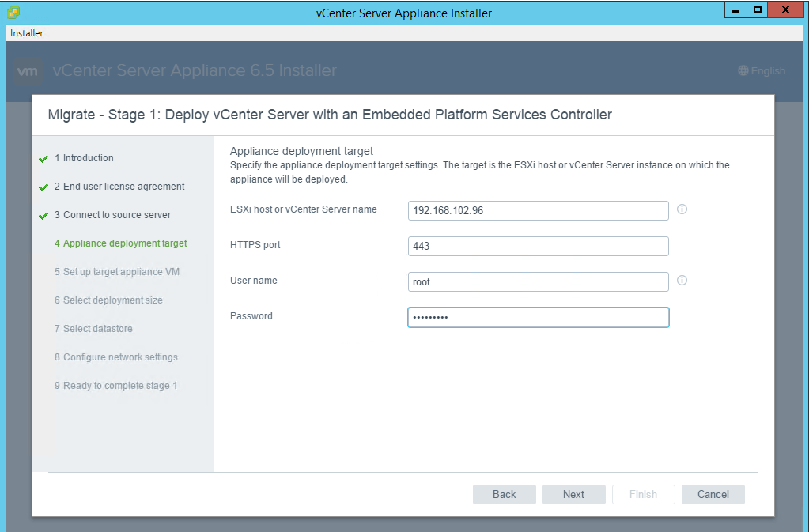Viewport: 809px width, 532px height.
Task: Maximize the installer window
Action: pyautogui.click(x=757, y=9)
